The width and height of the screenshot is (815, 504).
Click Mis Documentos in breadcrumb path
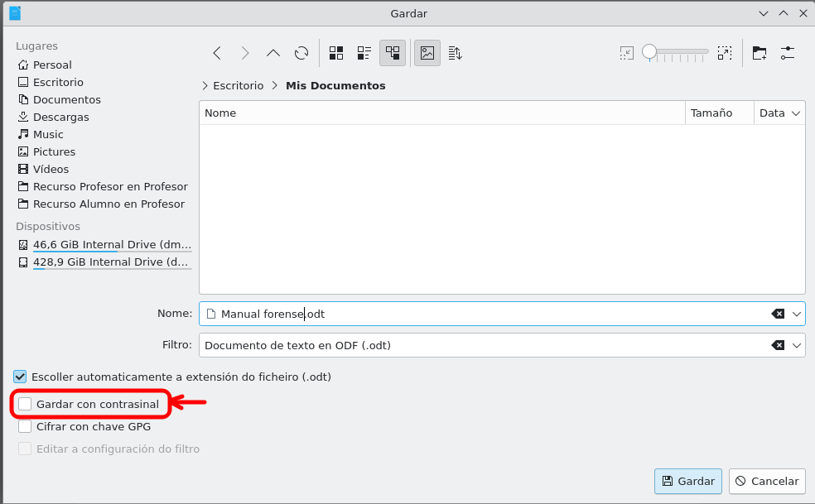[335, 86]
